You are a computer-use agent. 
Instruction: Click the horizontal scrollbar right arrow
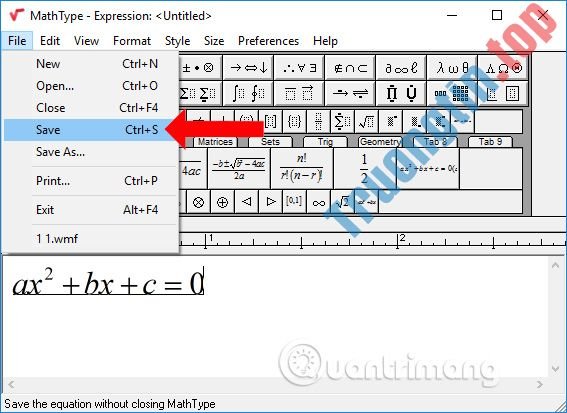(540, 384)
